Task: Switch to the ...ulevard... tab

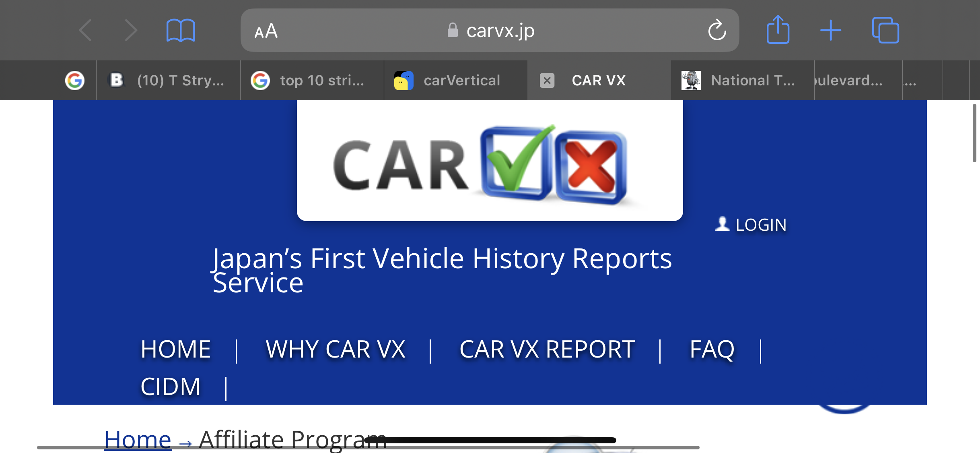Action: click(x=858, y=81)
